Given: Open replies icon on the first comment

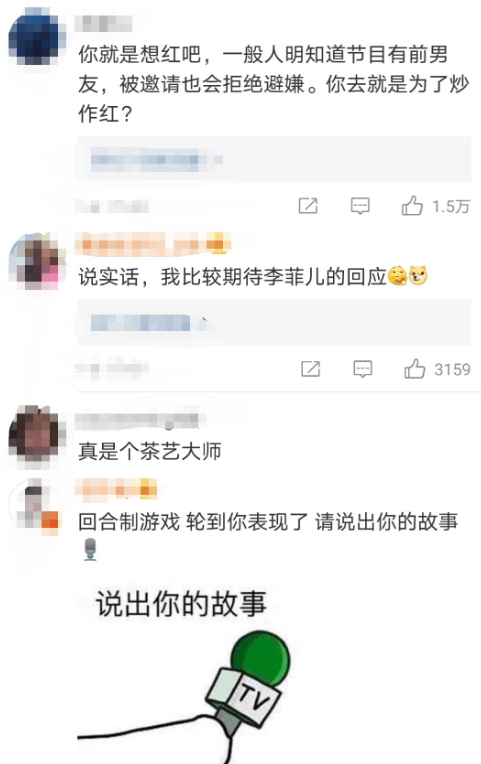Looking at the screenshot, I should 360,206.
